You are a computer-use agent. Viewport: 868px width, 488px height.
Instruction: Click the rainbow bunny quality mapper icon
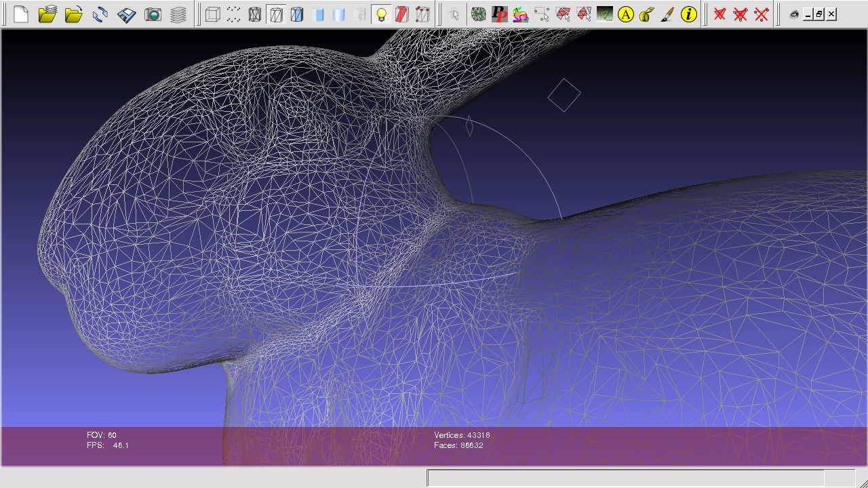[x=521, y=14]
